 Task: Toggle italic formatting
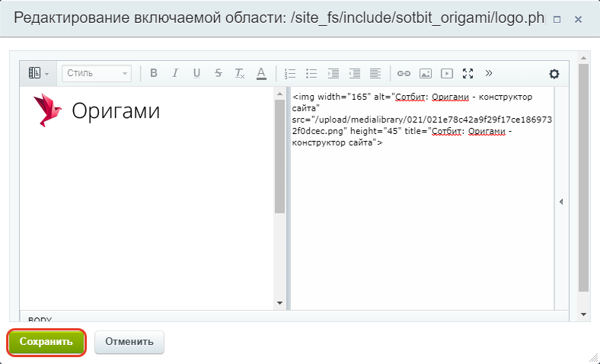click(x=175, y=73)
